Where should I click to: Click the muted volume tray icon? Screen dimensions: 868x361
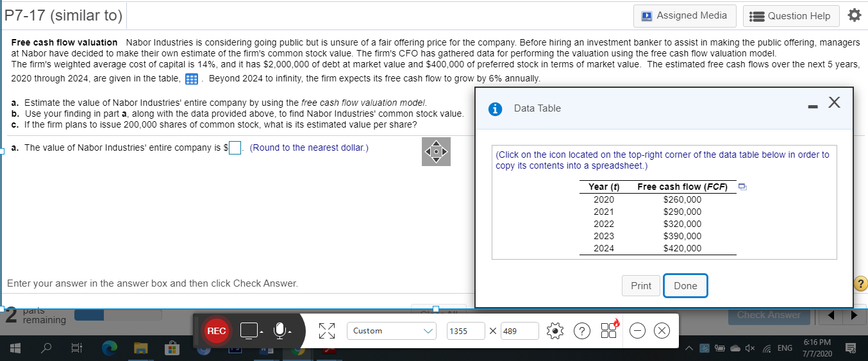[x=749, y=349]
